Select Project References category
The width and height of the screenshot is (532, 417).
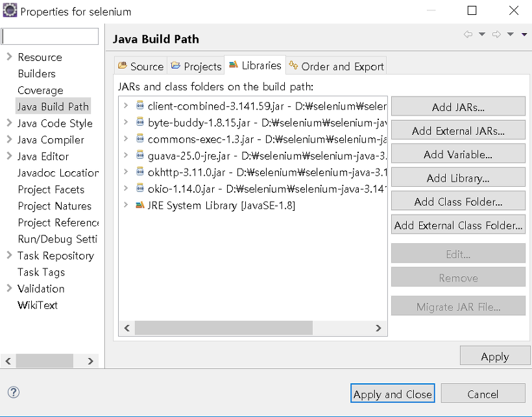click(58, 222)
